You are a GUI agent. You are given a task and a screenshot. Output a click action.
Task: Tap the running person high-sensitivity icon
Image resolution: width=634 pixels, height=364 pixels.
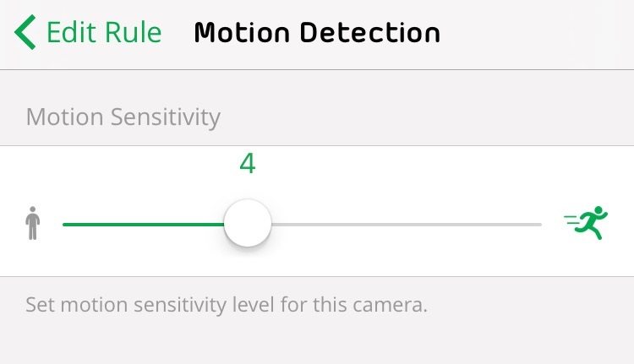[586, 223]
